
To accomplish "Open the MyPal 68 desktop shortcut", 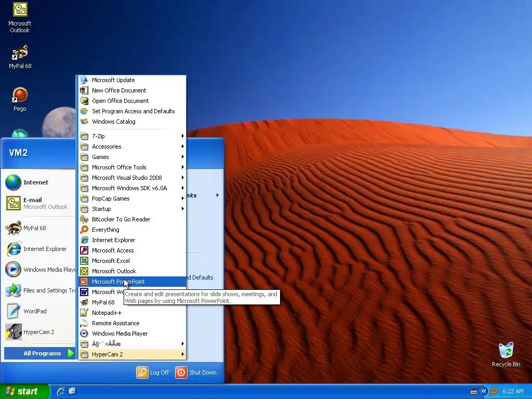I will [20, 57].
